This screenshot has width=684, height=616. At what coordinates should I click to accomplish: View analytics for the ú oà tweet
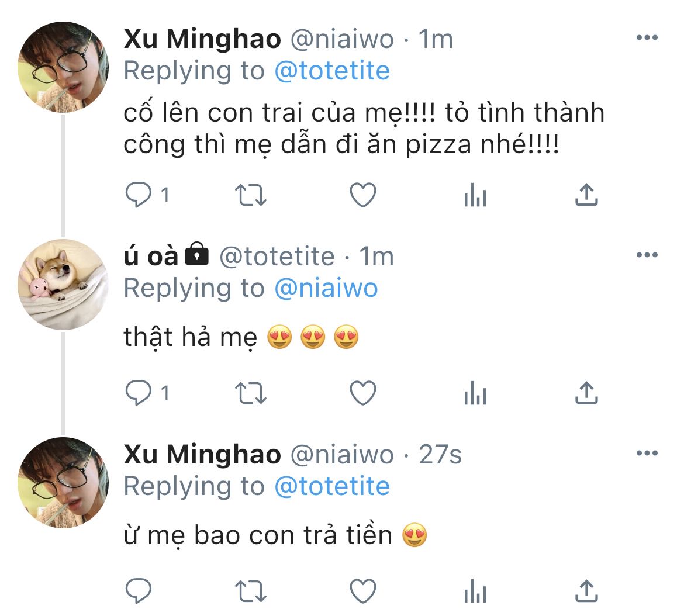[x=475, y=395]
